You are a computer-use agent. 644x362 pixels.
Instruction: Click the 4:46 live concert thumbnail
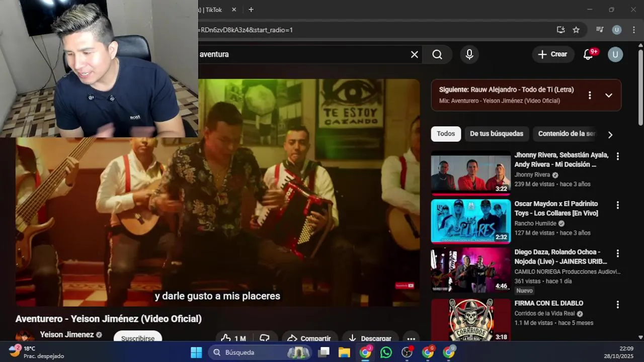471,270
